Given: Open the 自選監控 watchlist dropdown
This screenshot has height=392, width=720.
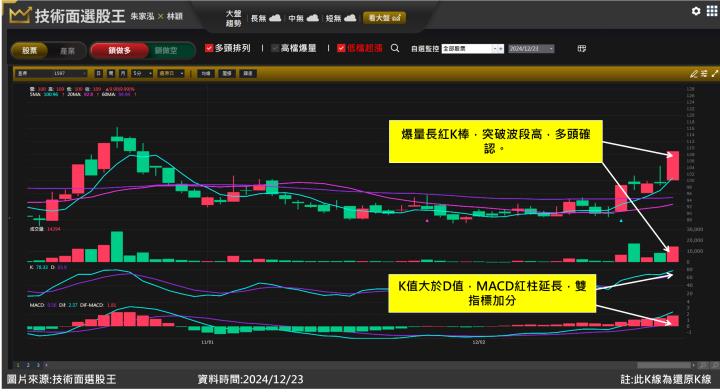Looking at the screenshot, I should (472, 48).
